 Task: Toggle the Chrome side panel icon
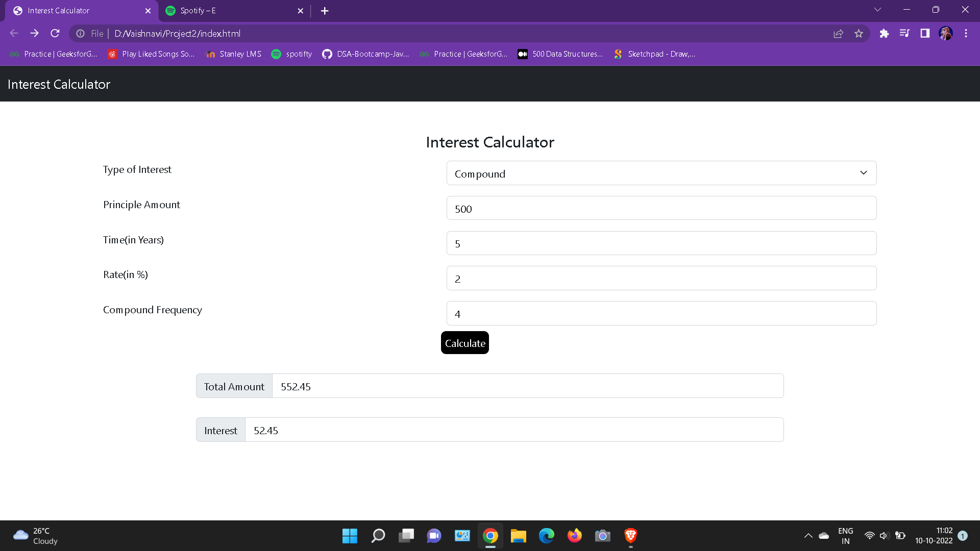point(925,34)
